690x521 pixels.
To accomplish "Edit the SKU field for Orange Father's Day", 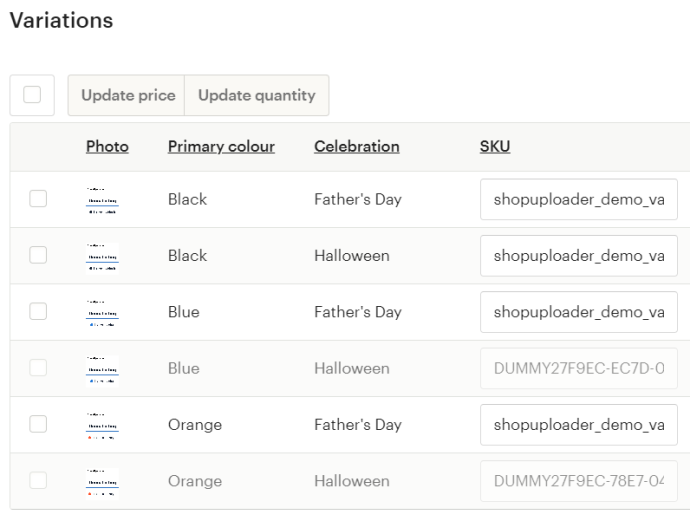I will point(579,424).
